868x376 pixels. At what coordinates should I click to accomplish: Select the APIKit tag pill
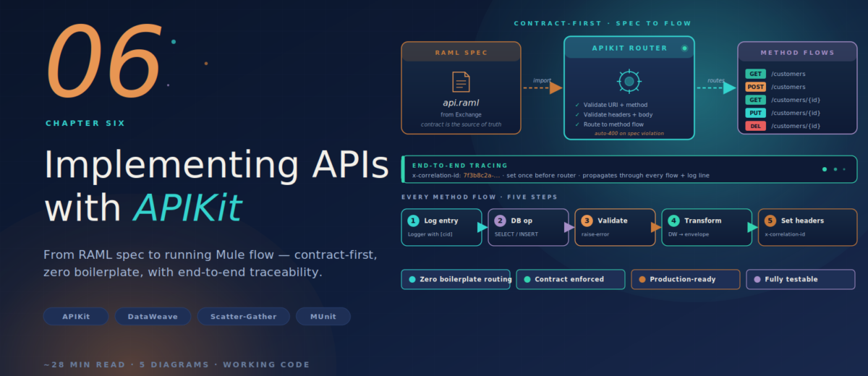click(76, 316)
